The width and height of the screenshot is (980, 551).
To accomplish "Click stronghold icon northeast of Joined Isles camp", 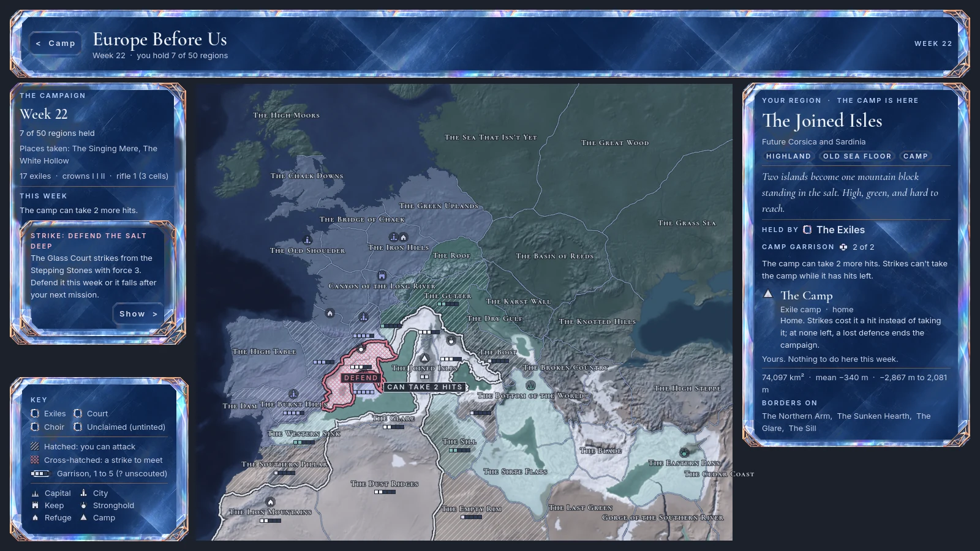I will (x=451, y=340).
